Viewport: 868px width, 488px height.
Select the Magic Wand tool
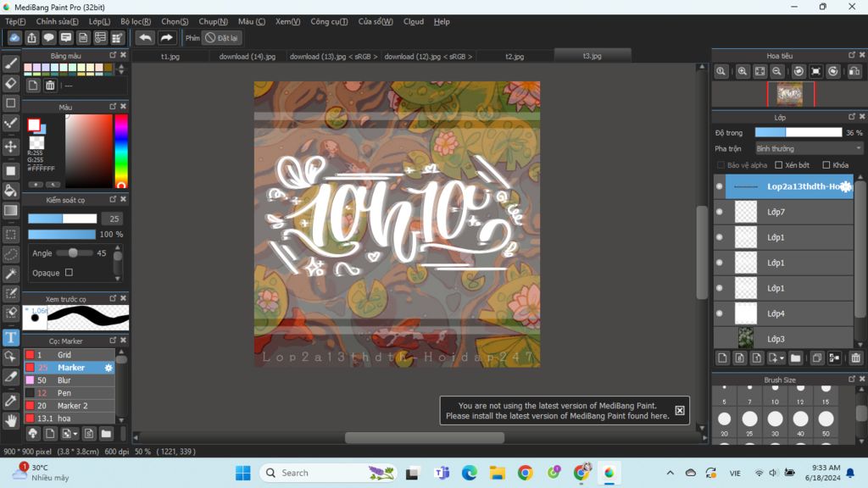[x=10, y=274]
